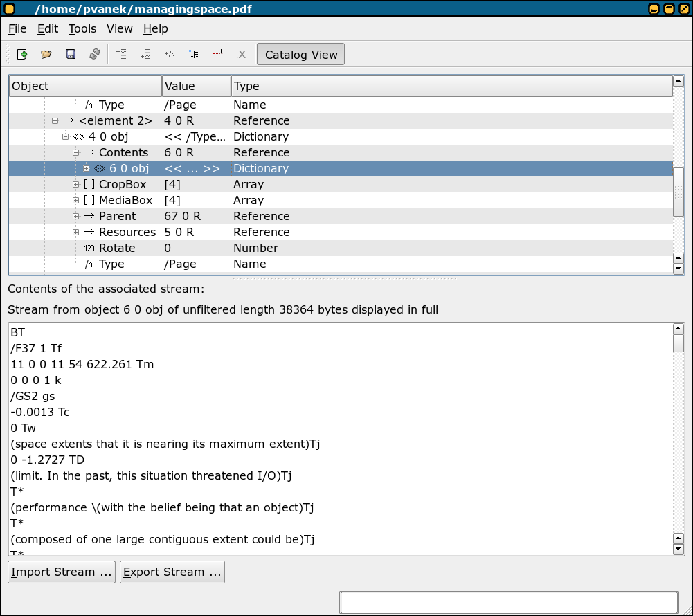Viewport: 693px width, 616px height.
Task: Click the first add-item icon after the separator
Action: [121, 54]
